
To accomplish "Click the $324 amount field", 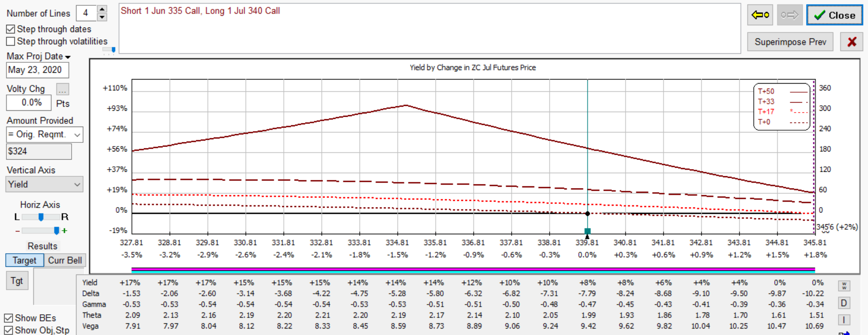I will (x=39, y=151).
